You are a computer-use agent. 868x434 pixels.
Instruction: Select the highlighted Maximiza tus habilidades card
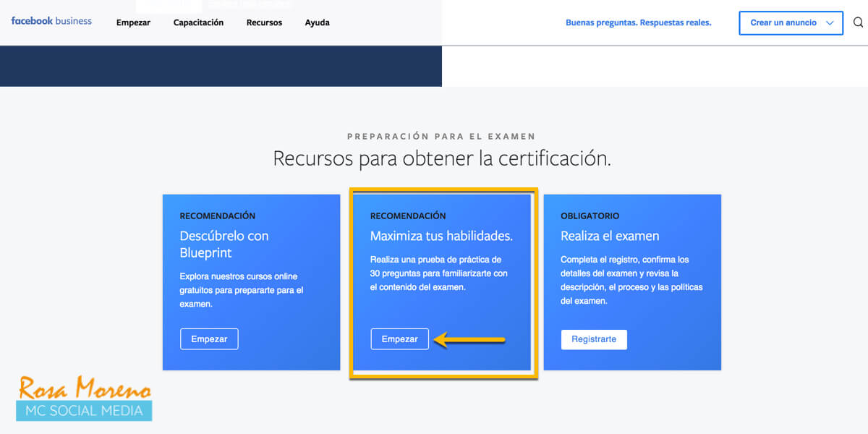[x=443, y=282]
